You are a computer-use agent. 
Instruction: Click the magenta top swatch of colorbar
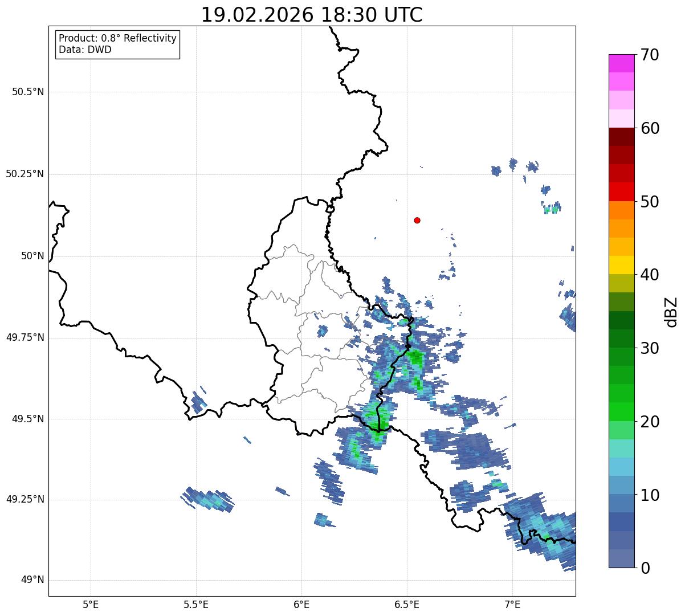point(621,63)
